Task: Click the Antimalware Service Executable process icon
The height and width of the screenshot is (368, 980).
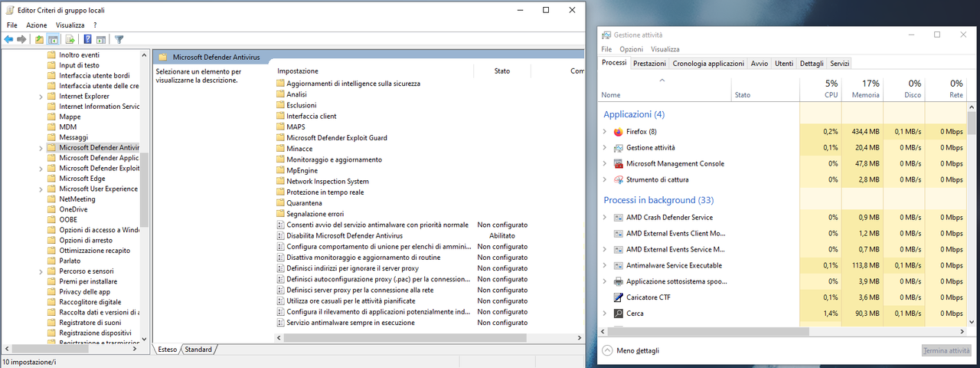Action: coord(619,265)
